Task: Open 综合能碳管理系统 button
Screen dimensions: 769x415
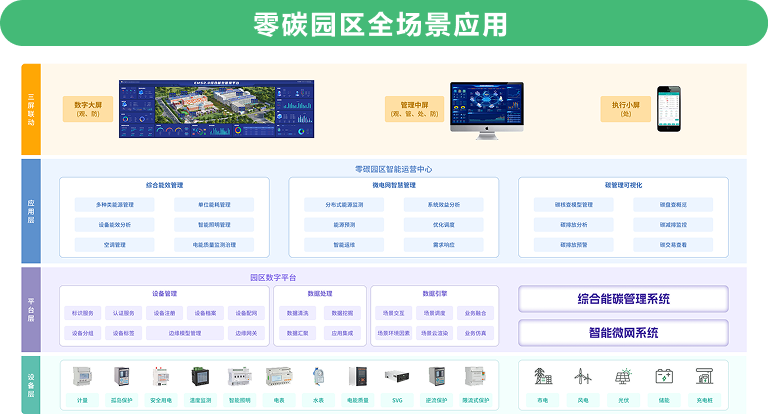Action: (623, 299)
